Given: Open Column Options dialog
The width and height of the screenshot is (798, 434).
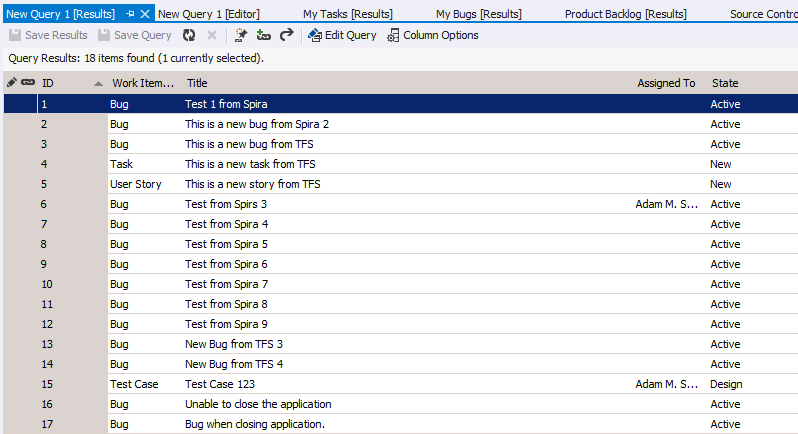Looking at the screenshot, I should point(432,35).
